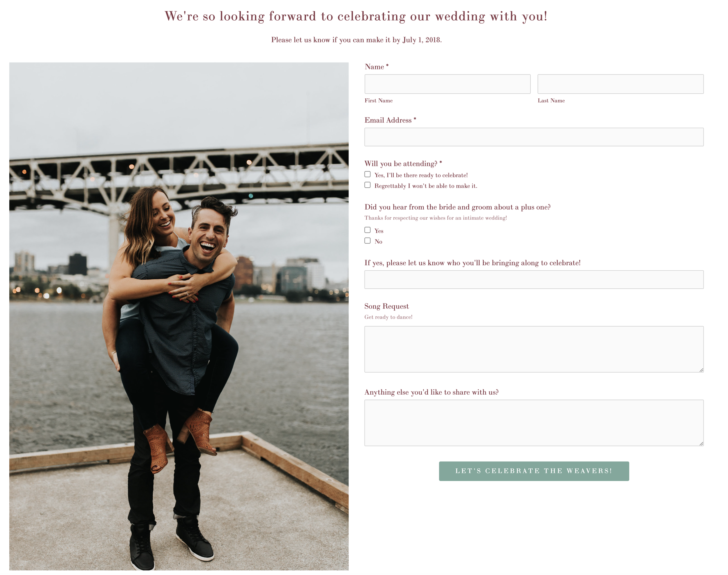This screenshot has height=575, width=728.
Task: Click the 'Email Address' field label
Action: [x=388, y=120]
